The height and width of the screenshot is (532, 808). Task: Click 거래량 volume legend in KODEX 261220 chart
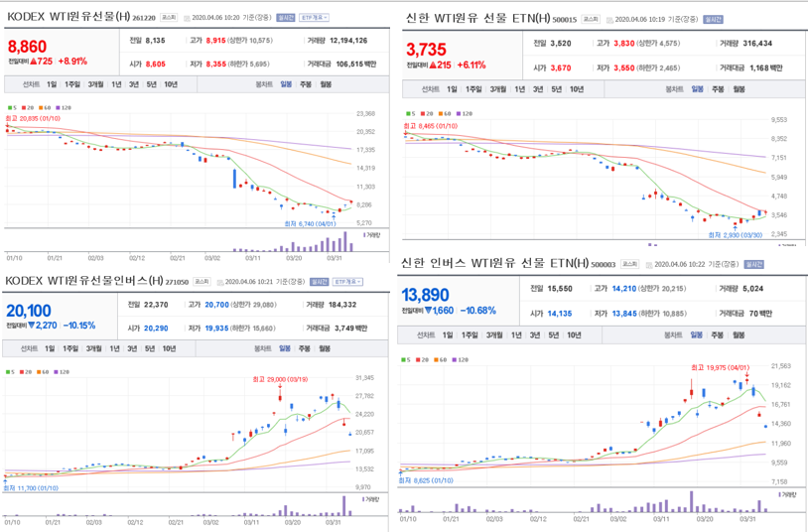pyautogui.click(x=371, y=235)
